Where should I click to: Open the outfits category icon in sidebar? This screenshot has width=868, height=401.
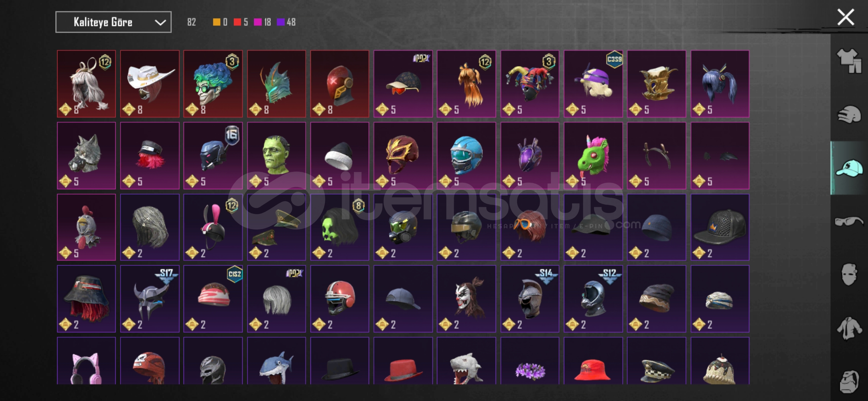849,61
